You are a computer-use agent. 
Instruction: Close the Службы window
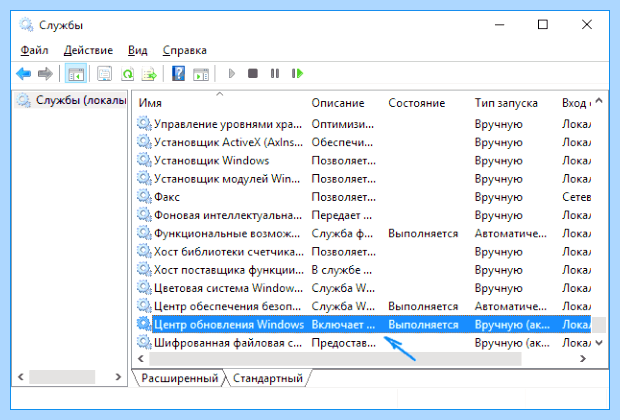(x=587, y=25)
